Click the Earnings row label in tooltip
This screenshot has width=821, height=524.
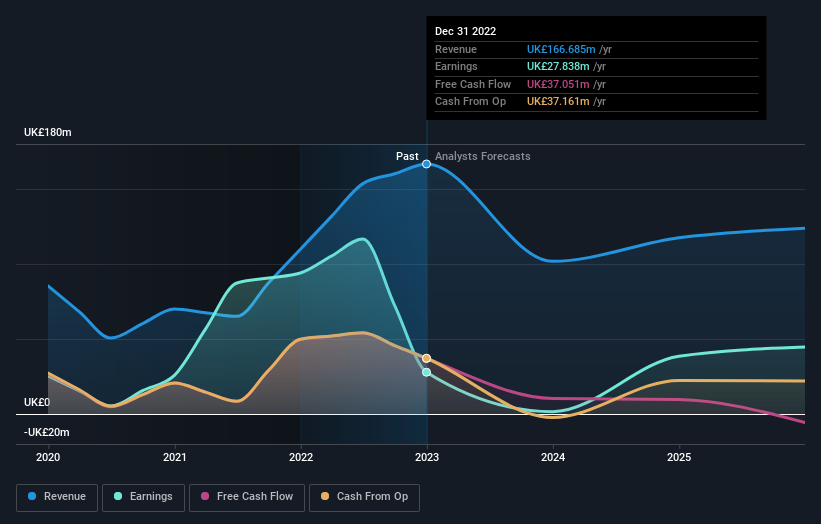coord(456,66)
